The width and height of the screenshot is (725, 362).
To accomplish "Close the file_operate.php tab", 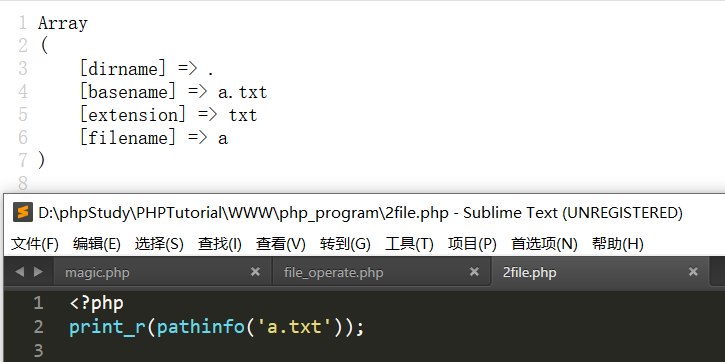I will [474, 272].
